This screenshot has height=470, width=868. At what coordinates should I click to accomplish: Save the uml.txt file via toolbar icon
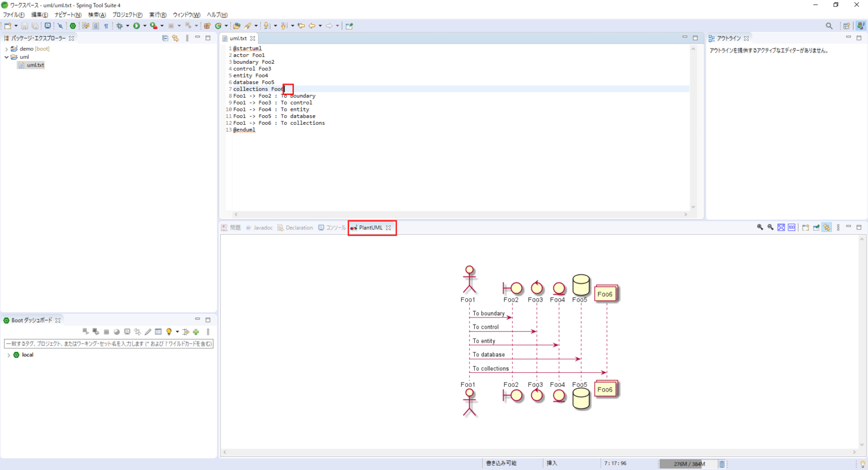[24, 25]
